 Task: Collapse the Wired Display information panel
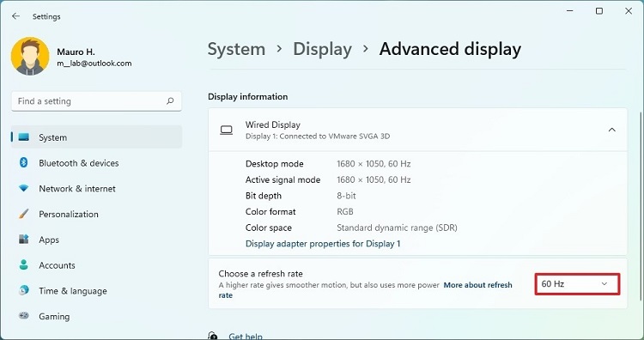coord(611,130)
